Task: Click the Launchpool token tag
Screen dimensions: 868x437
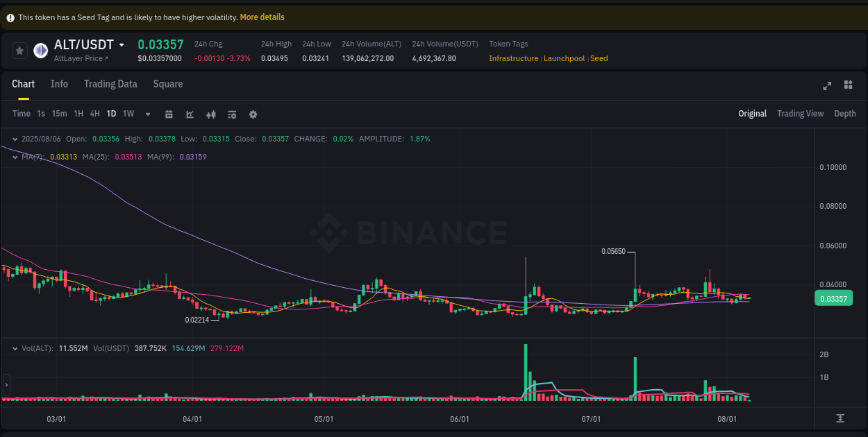Action: pos(565,58)
